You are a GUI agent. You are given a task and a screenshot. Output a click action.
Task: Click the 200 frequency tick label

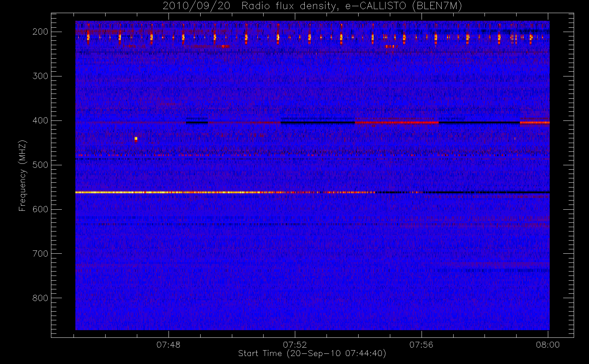pos(40,32)
